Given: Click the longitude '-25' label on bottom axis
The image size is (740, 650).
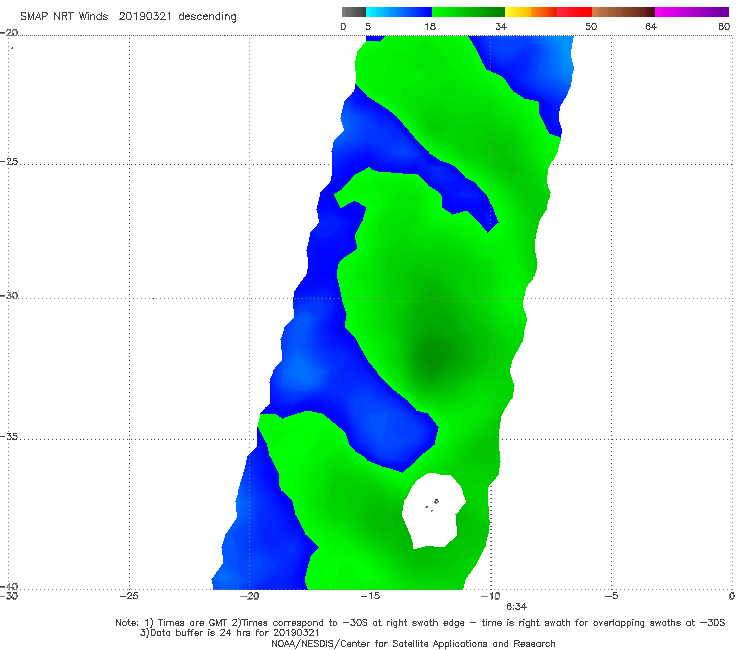Looking at the screenshot, I should [x=129, y=596].
